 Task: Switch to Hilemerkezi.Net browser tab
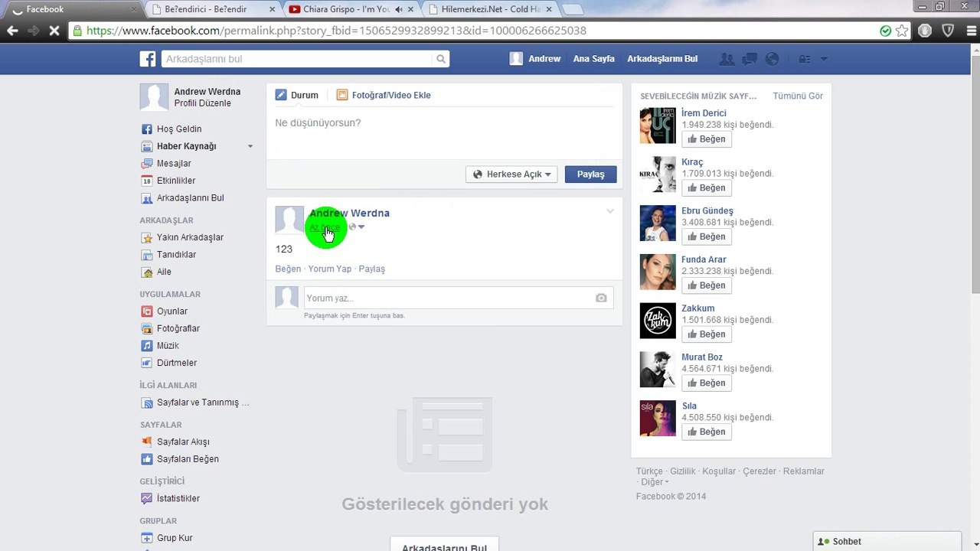click(x=490, y=9)
